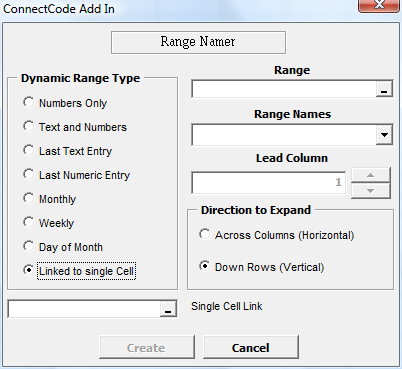The image size is (402, 369).
Task: Increase Lead Column with up arrow
Action: point(371,175)
